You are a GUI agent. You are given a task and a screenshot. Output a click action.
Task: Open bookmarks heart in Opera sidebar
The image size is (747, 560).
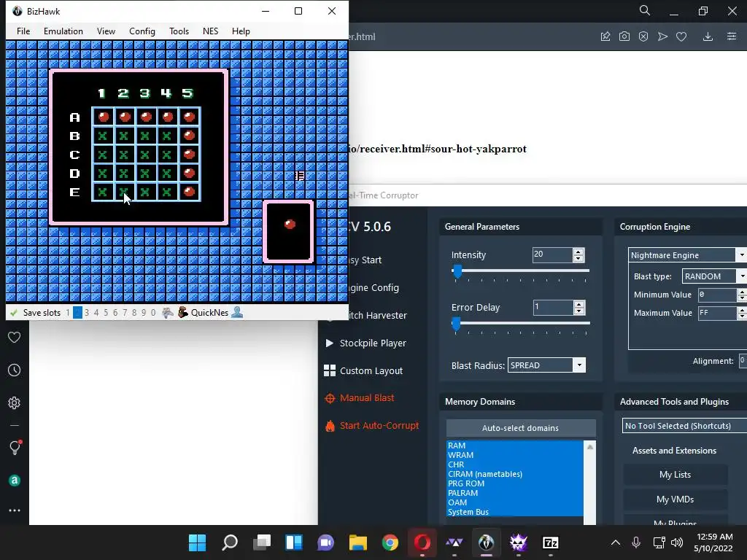(15, 337)
